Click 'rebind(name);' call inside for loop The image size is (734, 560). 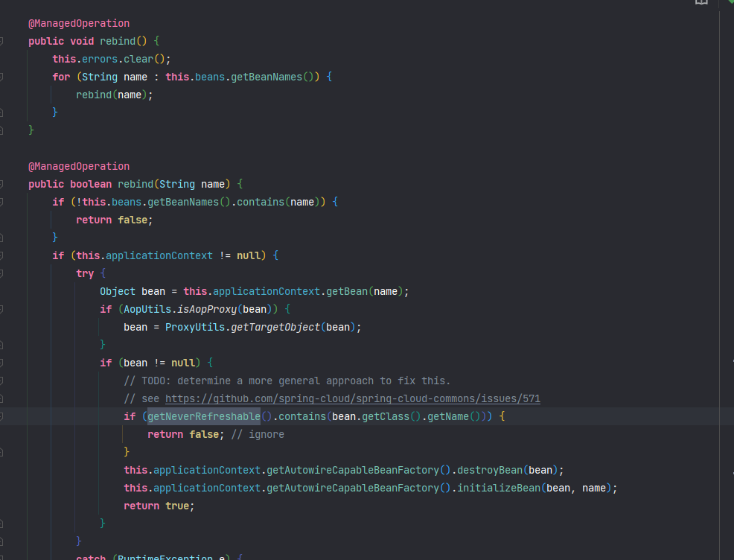click(114, 95)
